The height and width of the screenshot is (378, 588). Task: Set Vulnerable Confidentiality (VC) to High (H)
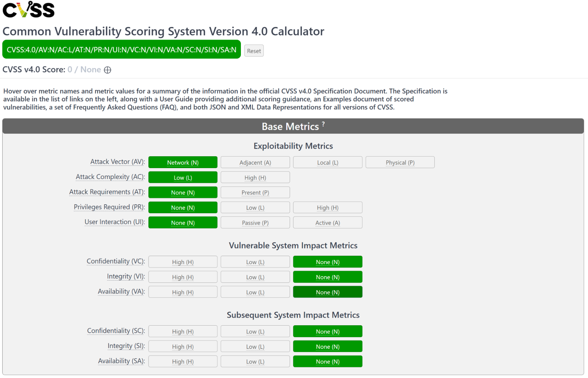pos(183,262)
